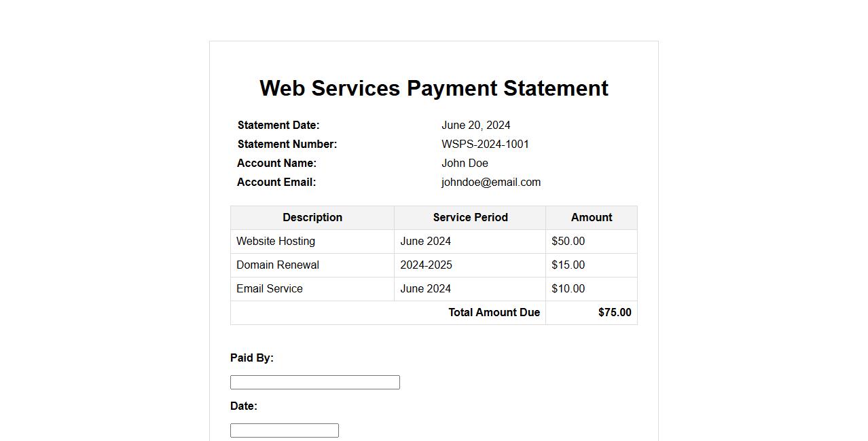
Task: Click the 2024-2025 service period cell
Action: point(426,265)
